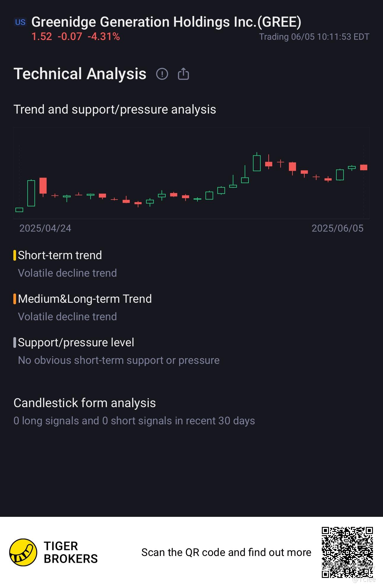Tap the -4.31% percent change value
383x588 pixels.
tap(104, 37)
